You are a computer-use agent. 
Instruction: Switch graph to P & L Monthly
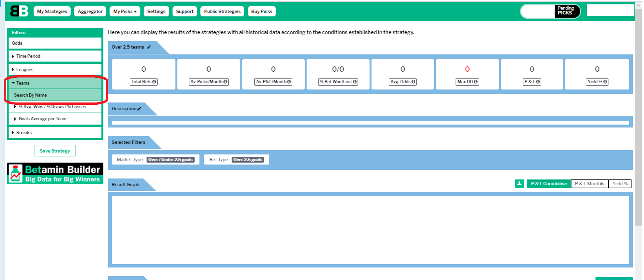pyautogui.click(x=590, y=184)
